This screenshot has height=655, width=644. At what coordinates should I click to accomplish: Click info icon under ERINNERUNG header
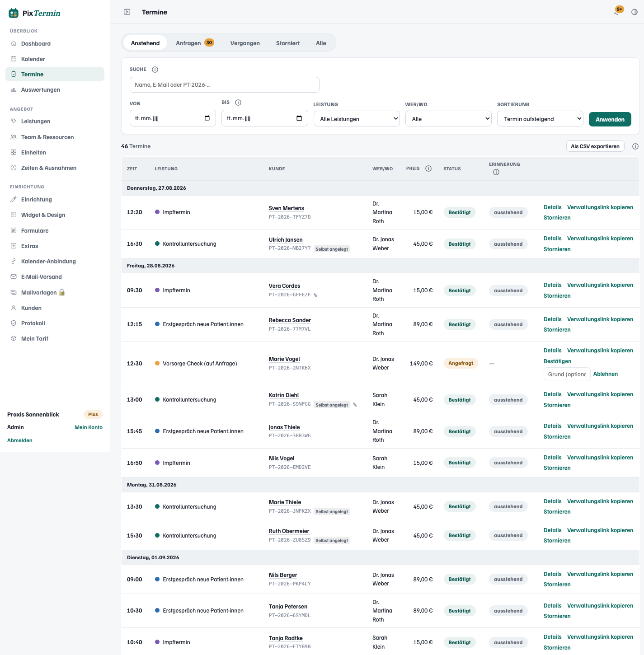(496, 172)
